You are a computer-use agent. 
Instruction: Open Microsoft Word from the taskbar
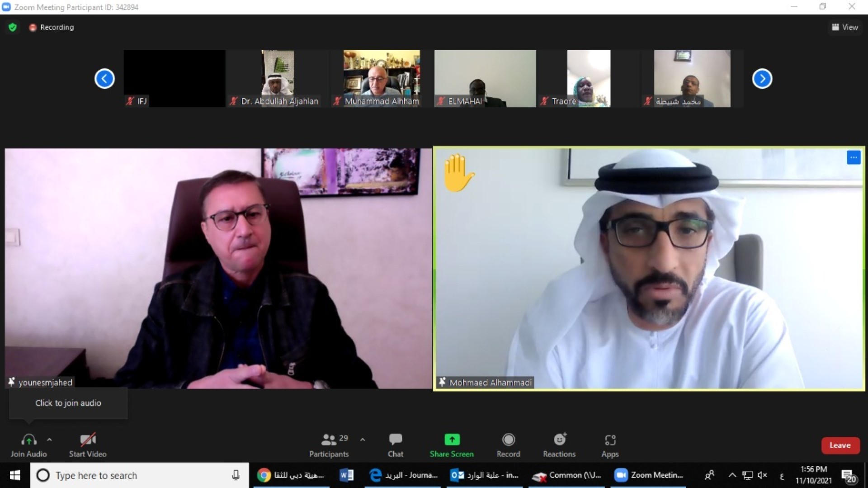point(346,475)
